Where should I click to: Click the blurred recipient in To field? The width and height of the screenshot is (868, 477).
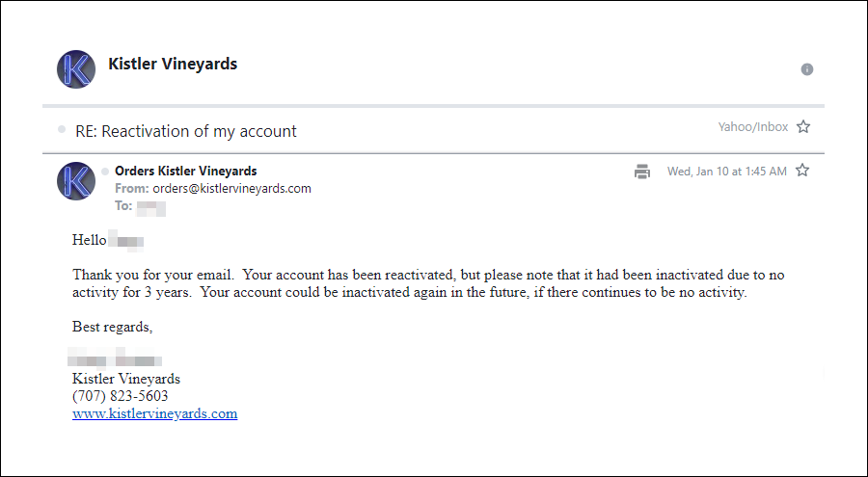[151, 207]
